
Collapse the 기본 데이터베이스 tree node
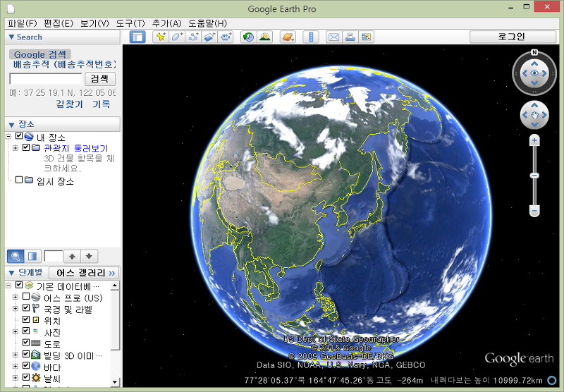8,286
